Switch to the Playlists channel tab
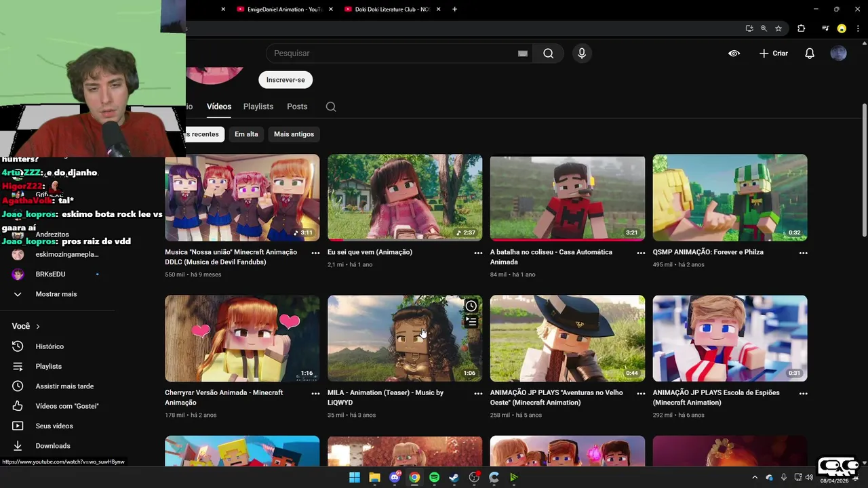 tap(258, 106)
